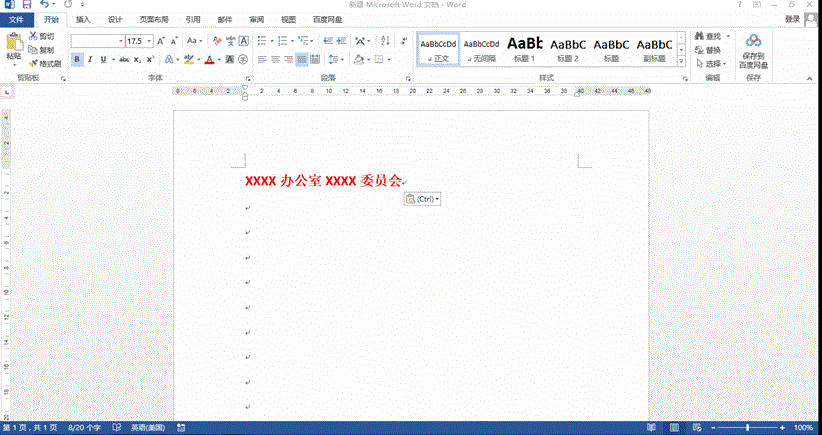Click the center alignment icon
This screenshot has height=435, width=822.
pyautogui.click(x=275, y=60)
